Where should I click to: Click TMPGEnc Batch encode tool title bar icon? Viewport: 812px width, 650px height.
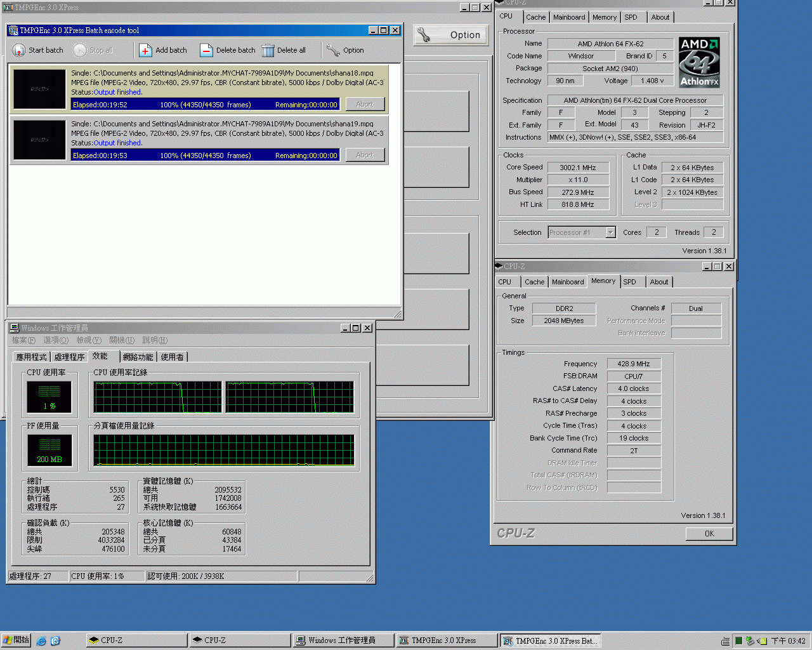pos(13,30)
